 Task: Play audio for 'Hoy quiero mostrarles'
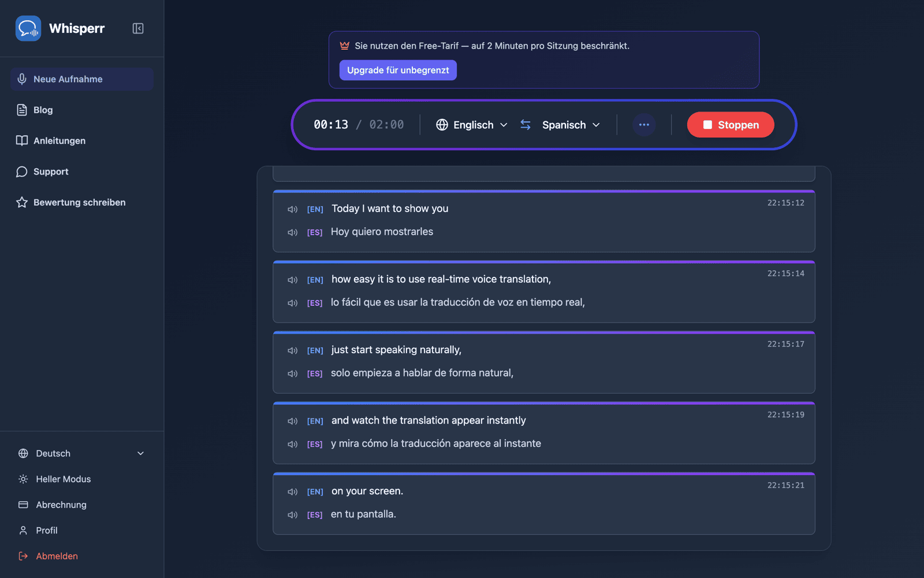coord(293,232)
